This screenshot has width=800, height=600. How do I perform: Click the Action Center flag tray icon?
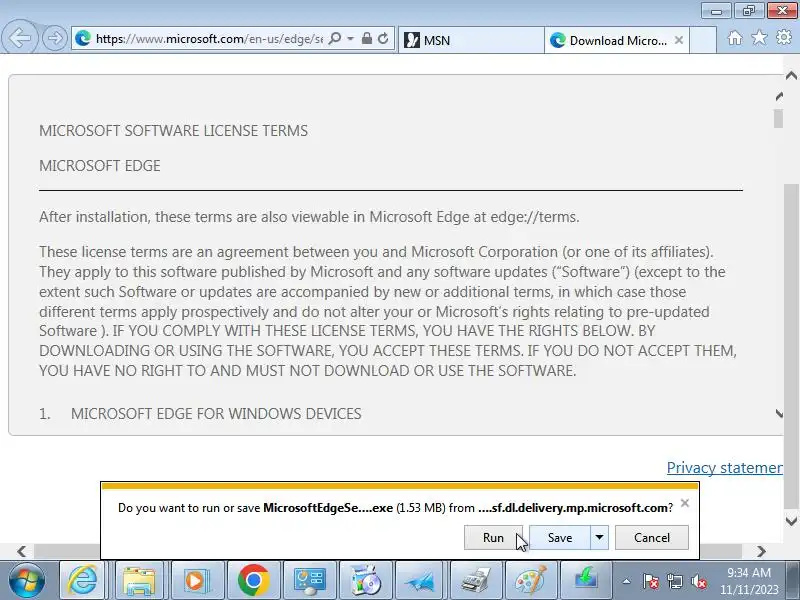click(651, 581)
